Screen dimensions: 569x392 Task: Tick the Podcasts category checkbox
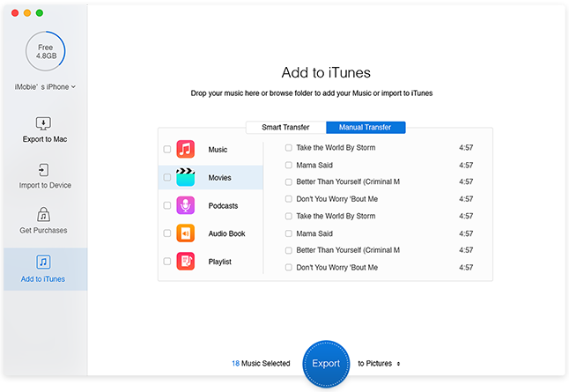tap(167, 205)
